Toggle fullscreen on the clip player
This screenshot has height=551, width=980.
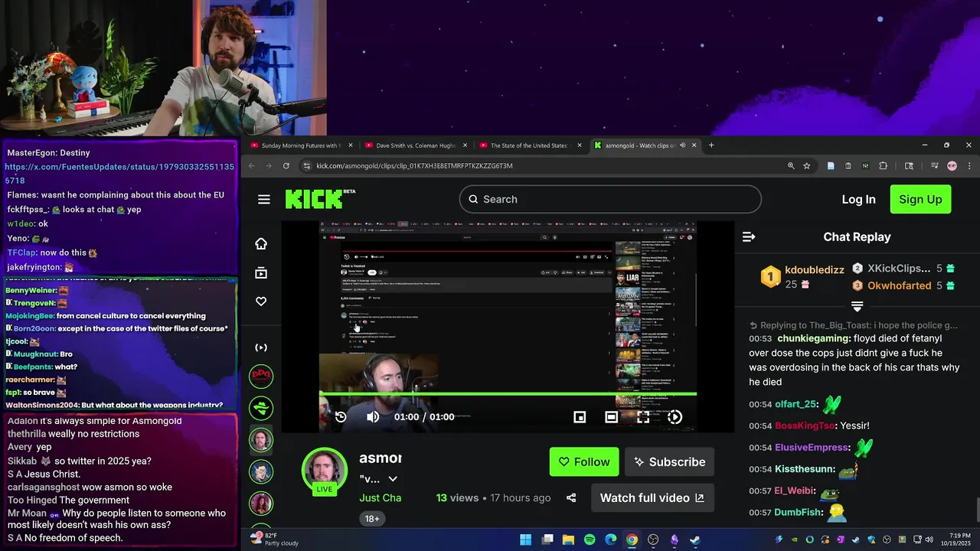coord(643,416)
